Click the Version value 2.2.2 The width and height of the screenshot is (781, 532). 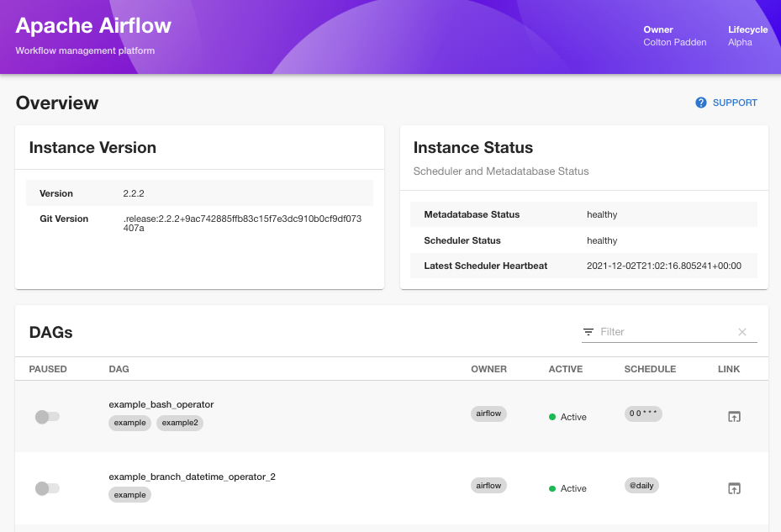[x=134, y=193]
